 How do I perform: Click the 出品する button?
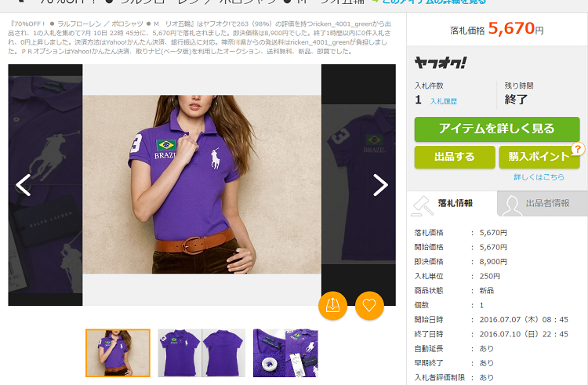point(455,157)
